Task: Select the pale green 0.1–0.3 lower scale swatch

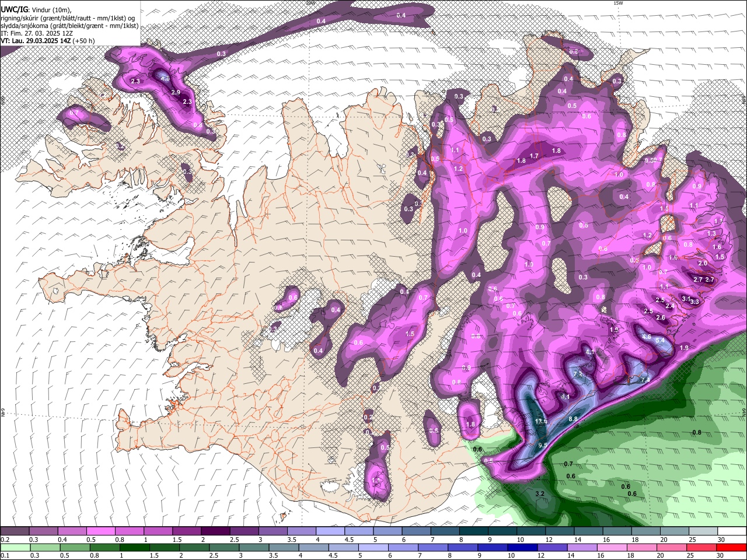Action: [x=15, y=548]
